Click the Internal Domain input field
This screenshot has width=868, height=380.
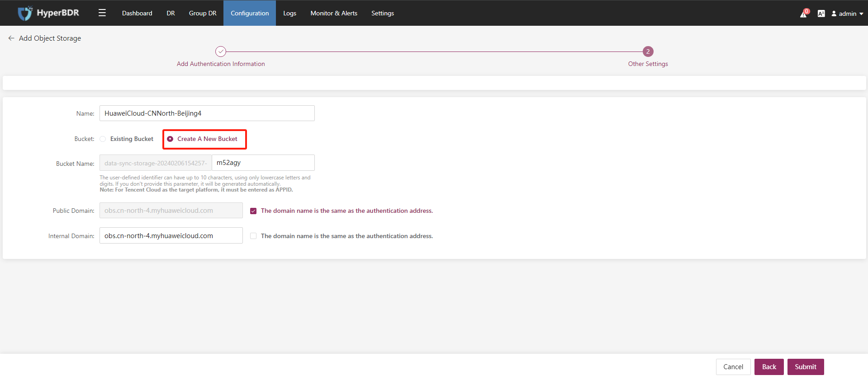[171, 235]
